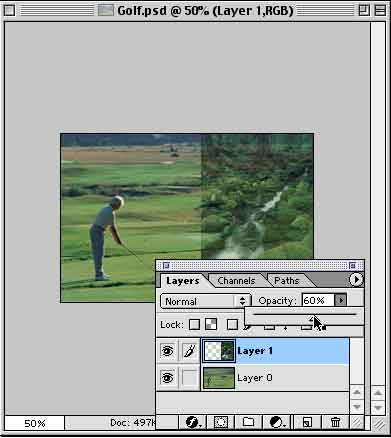Click the 50% zoom field in the status bar
The width and height of the screenshot is (391, 438).
point(35,423)
